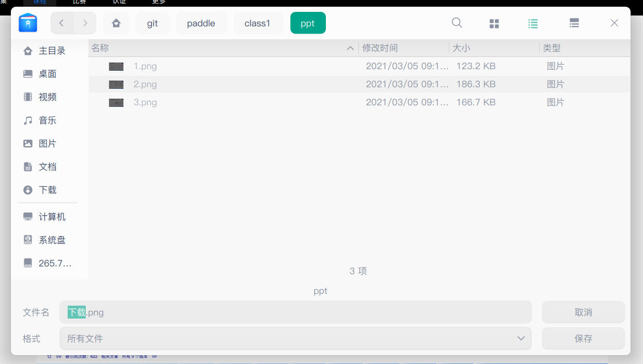This screenshot has width=643, height=364.
Task: Switch to list view mode
Action: point(533,23)
